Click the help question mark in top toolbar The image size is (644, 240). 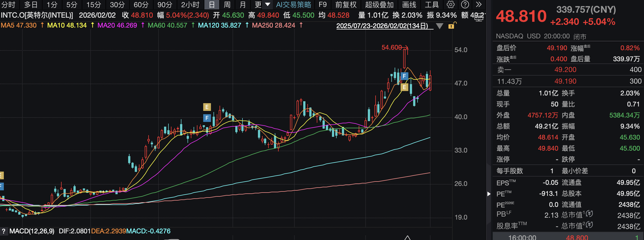coord(465,5)
